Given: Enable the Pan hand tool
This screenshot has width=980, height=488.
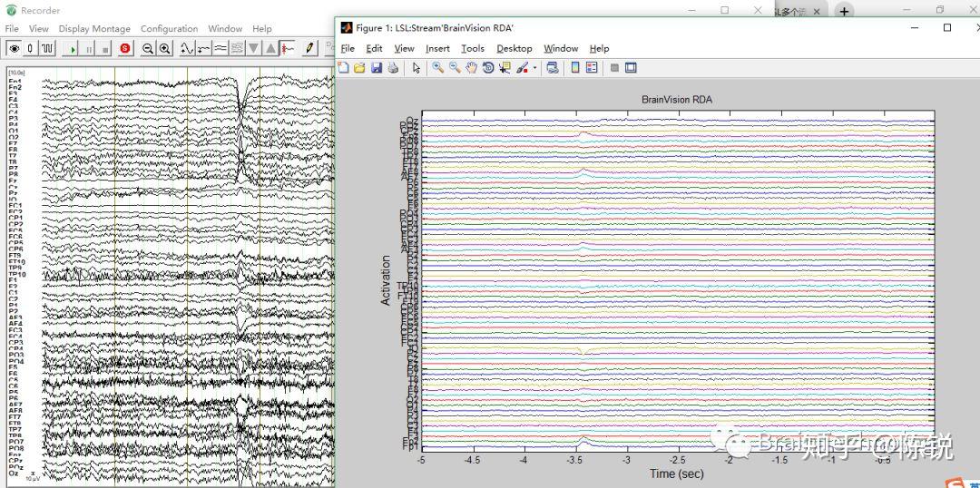Looking at the screenshot, I should point(472,68).
